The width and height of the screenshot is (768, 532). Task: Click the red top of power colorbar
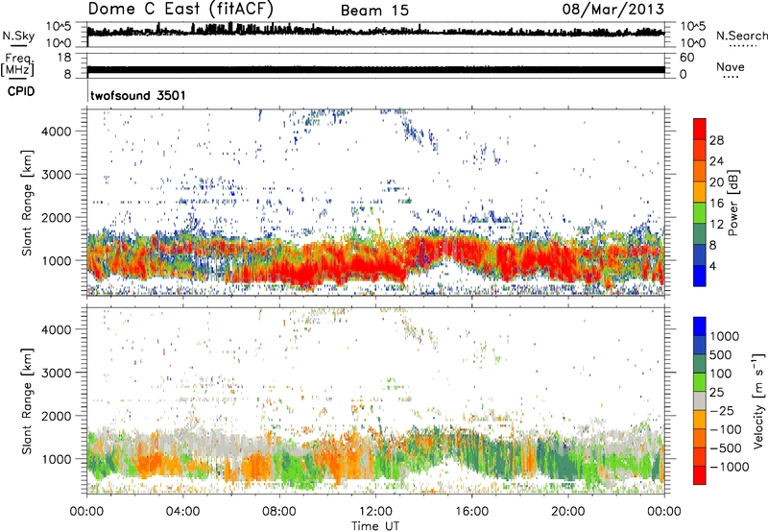(x=700, y=129)
